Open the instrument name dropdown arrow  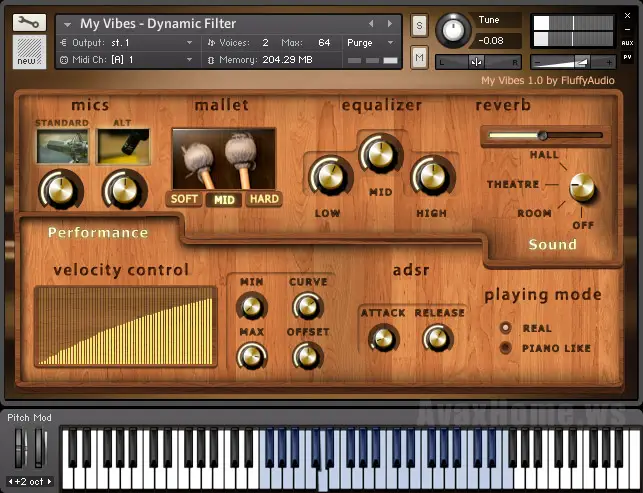point(67,25)
